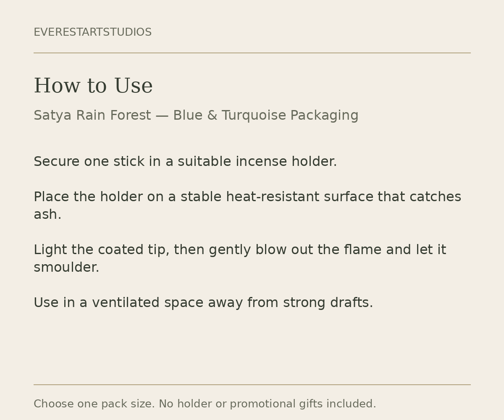Click 'Secure one stick' instruction line

(x=185, y=162)
